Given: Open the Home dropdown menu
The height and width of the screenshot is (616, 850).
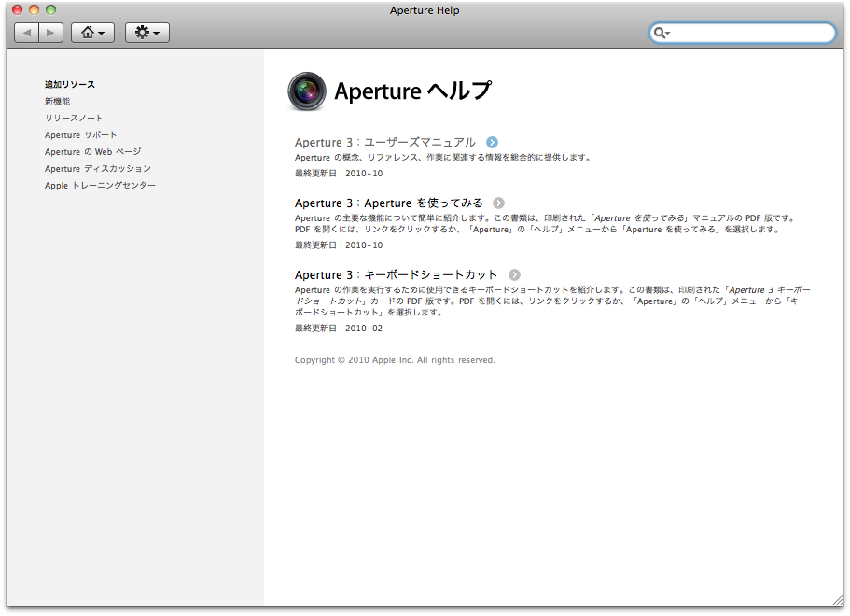Looking at the screenshot, I should point(92,33).
